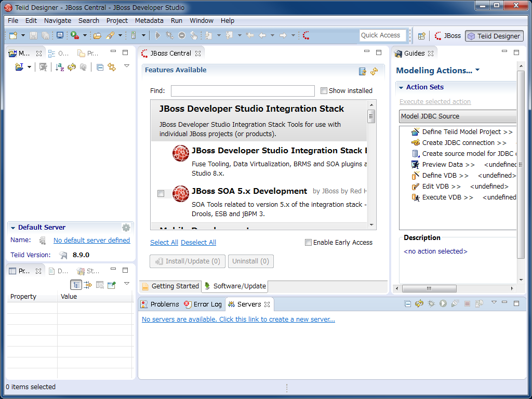Switch to the Teiid Designer perspective

point(495,36)
